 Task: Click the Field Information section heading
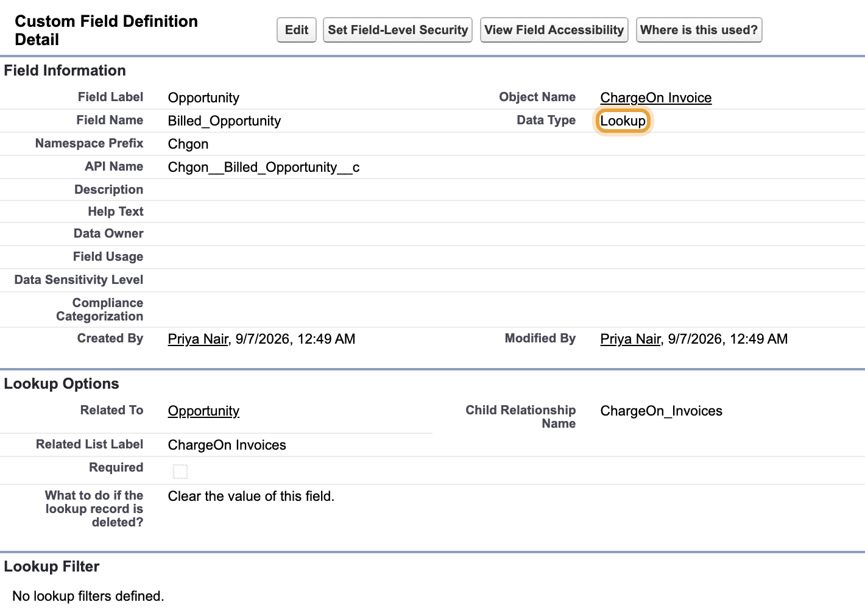tap(65, 71)
